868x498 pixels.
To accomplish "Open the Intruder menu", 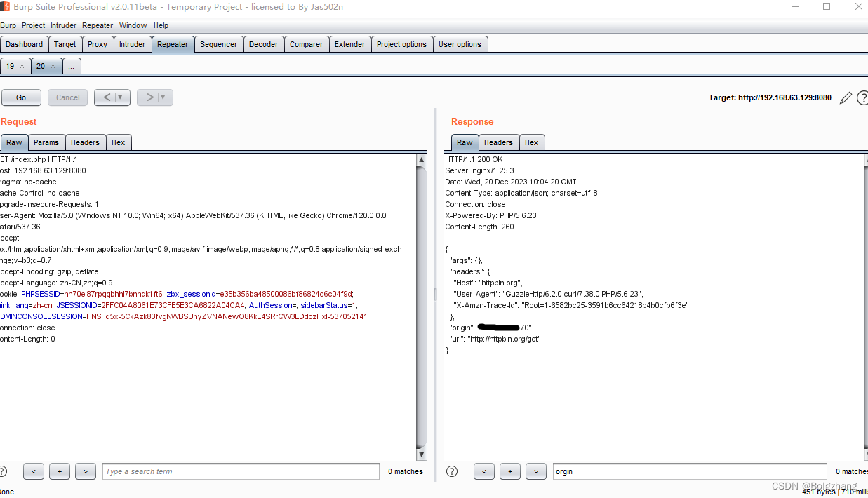I will coord(64,25).
